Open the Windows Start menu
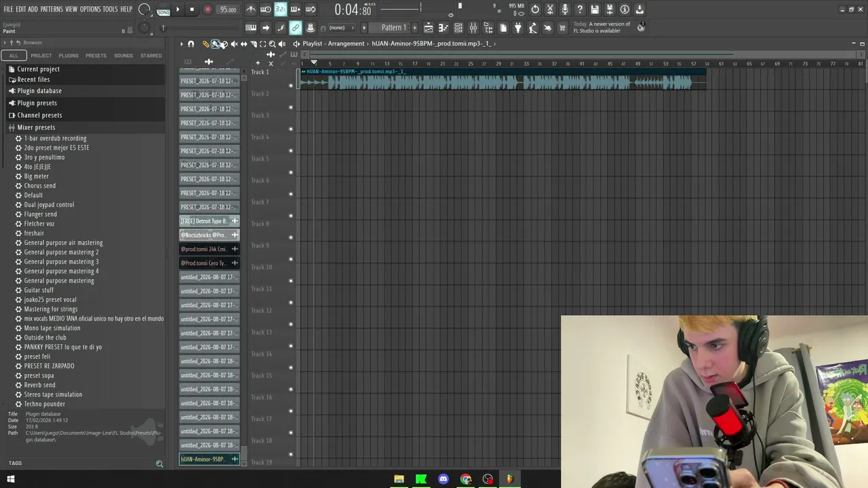This screenshot has width=868, height=488. [x=10, y=479]
